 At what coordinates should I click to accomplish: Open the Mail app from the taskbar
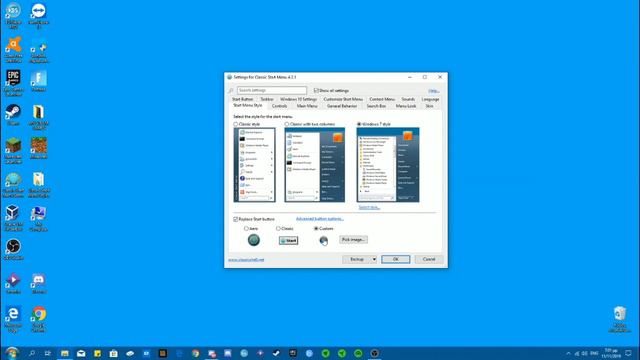(x=81, y=353)
